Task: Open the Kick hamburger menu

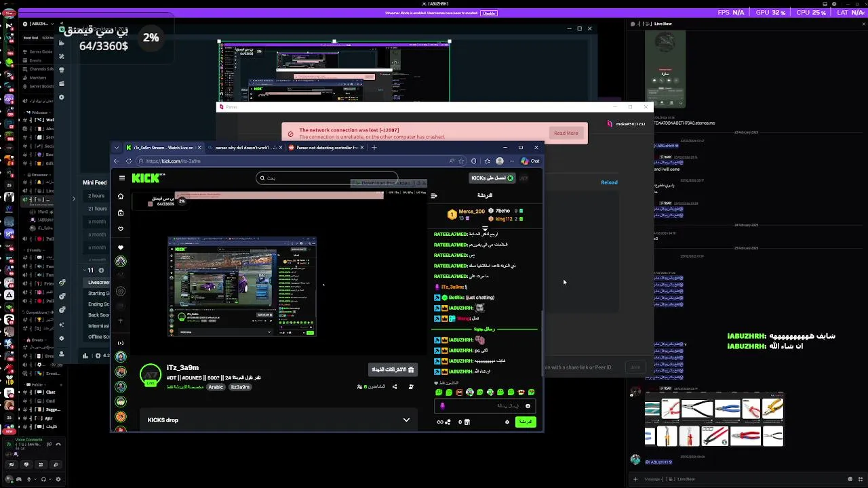Action: click(x=122, y=178)
